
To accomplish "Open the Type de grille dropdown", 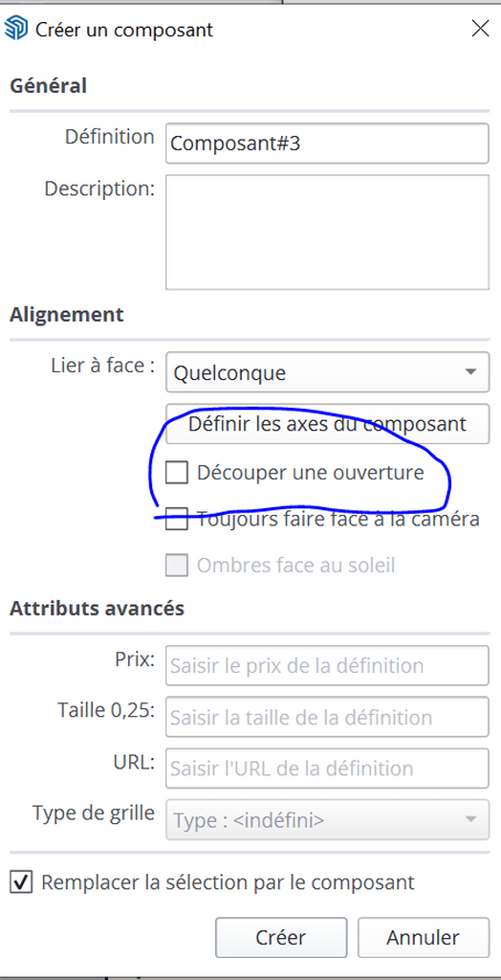I will click(327, 819).
